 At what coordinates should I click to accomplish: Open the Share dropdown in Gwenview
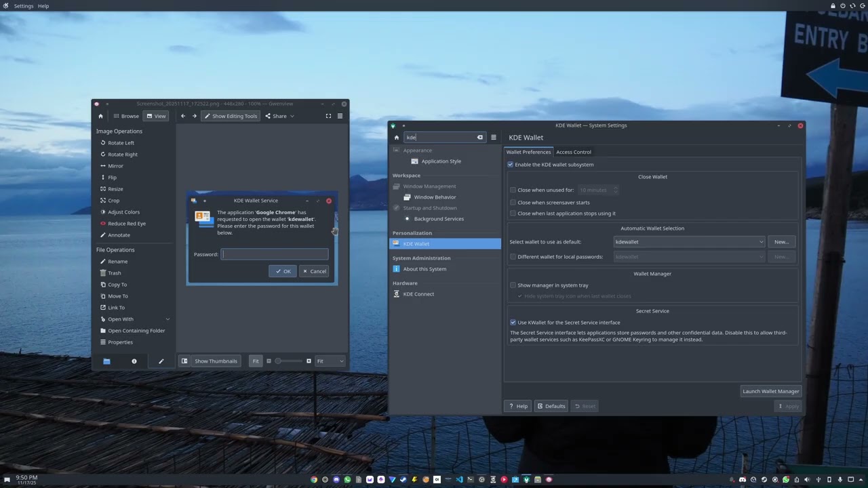point(279,116)
